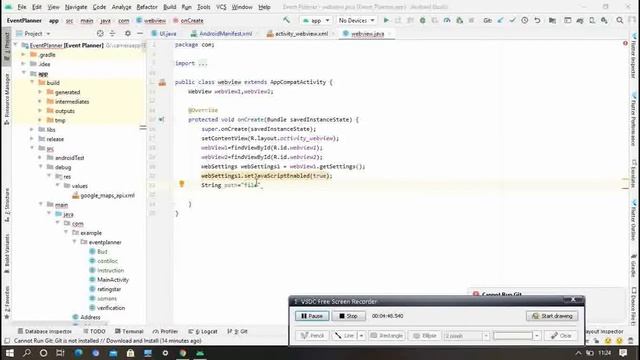Open Project panel gear settings
The height and width of the screenshot is (360, 640).
(128, 33)
